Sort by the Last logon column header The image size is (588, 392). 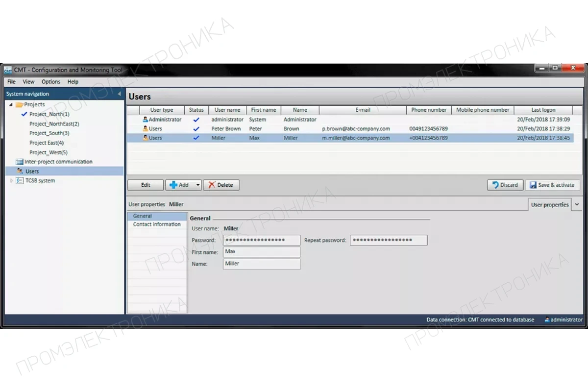[543, 110]
